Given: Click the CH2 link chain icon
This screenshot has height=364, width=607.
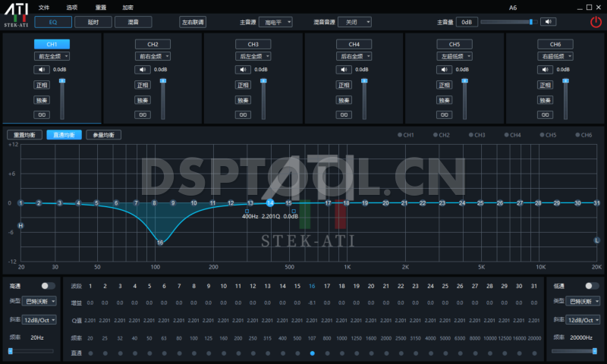Looking at the screenshot, I should point(143,115).
